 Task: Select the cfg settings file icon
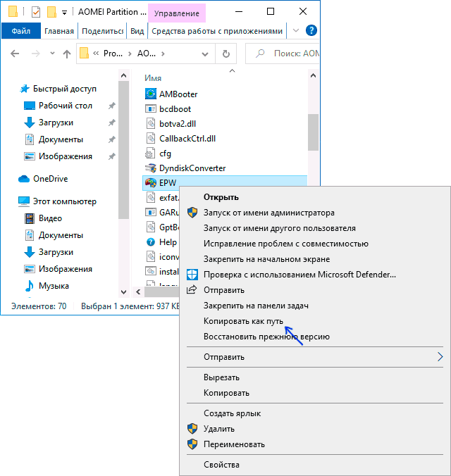150,153
